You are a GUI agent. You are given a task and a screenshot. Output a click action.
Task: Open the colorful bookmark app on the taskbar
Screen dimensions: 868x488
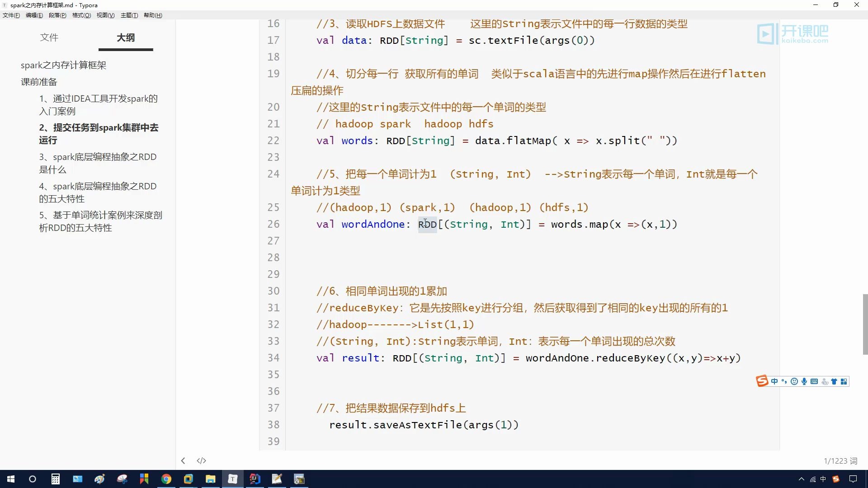(144, 479)
